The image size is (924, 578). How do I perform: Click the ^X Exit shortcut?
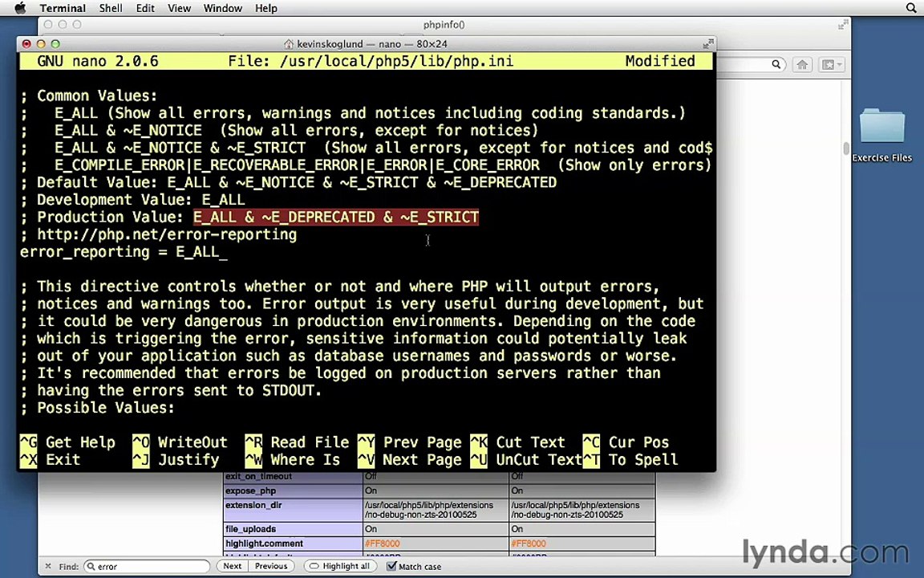click(51, 459)
